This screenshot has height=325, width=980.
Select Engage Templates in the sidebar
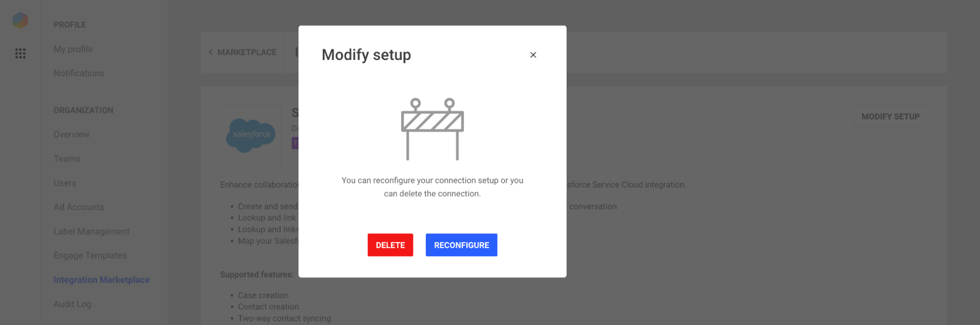pyautogui.click(x=90, y=256)
